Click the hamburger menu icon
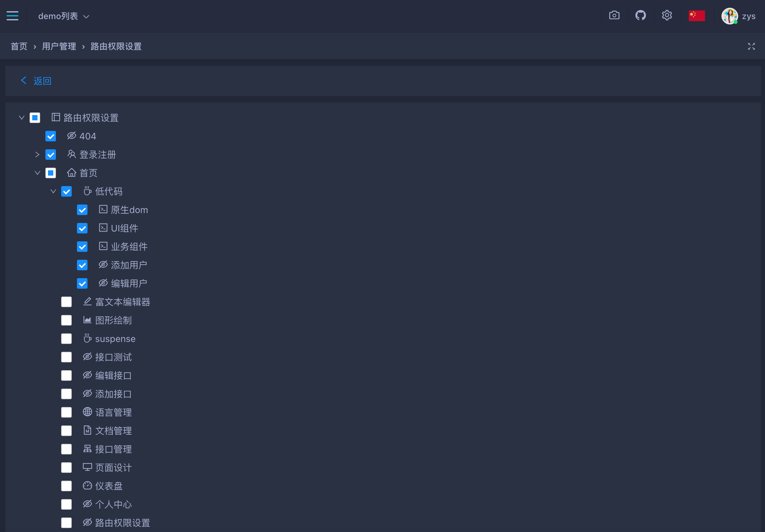Screen dimensions: 765x532 tap(12, 16)
